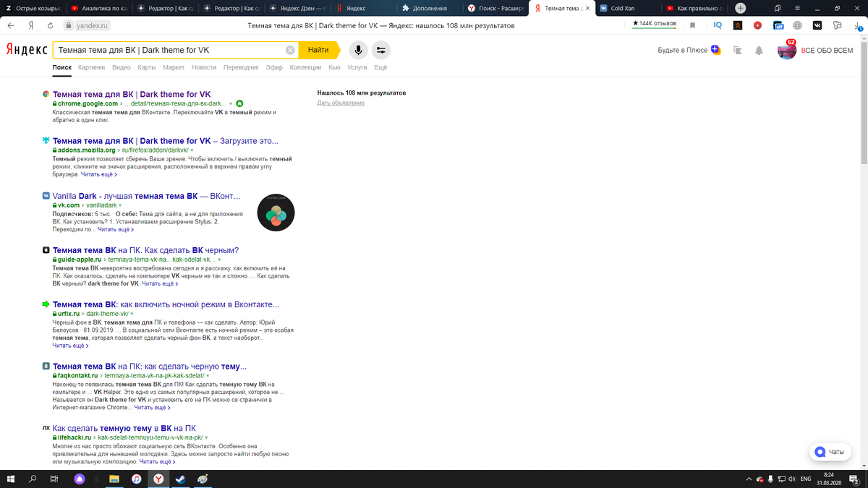Screen dimensions: 868x488
Task: Open Windows taskbar search
Action: 33,479
